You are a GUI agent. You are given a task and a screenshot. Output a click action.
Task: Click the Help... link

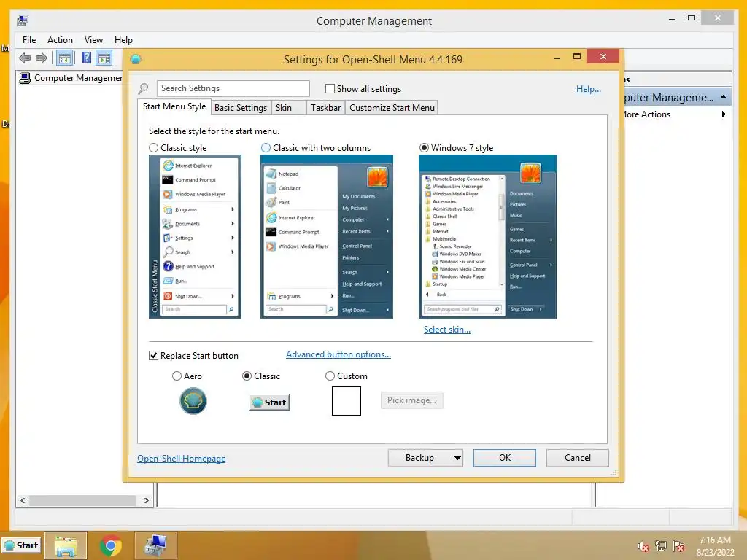[x=589, y=89]
